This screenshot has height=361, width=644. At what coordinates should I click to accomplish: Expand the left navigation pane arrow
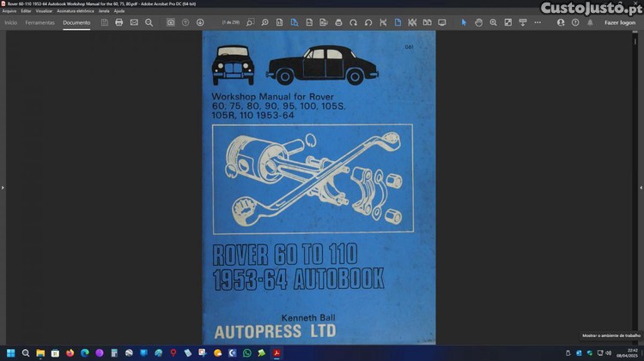tap(3, 187)
